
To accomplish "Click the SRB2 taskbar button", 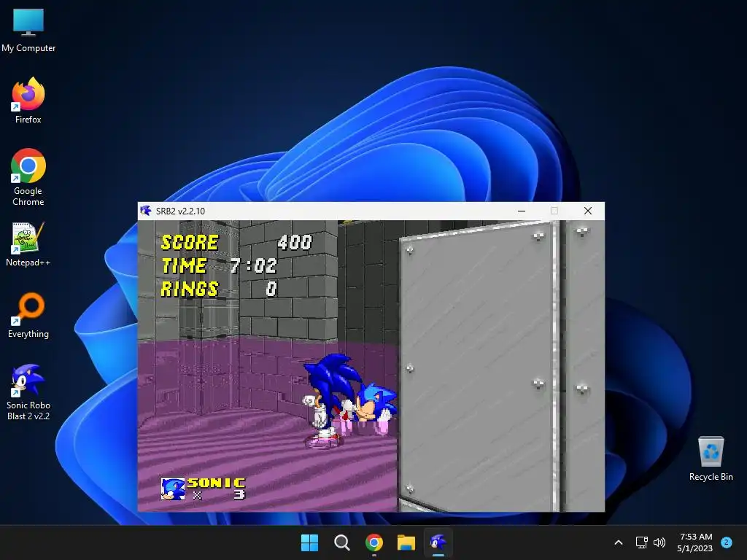I will [x=438, y=542].
